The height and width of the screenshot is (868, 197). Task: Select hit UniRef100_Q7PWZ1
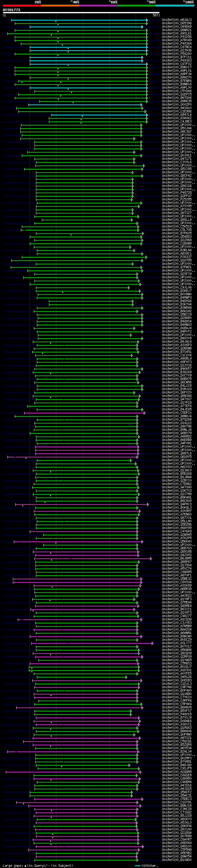[176, 267]
